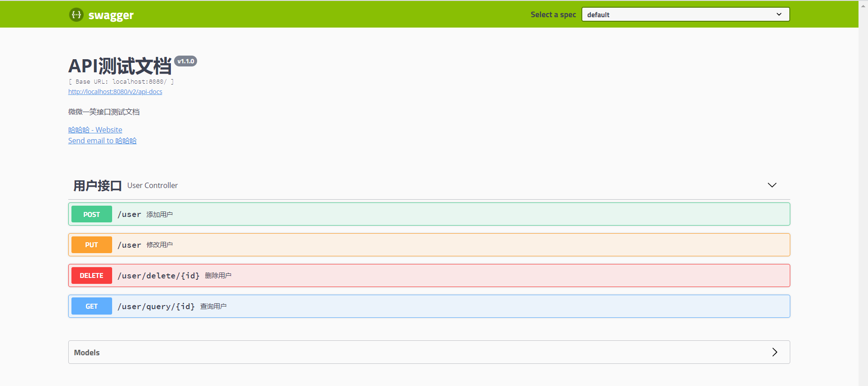
Task: Open the Select a spec dropdown
Action: tap(685, 14)
